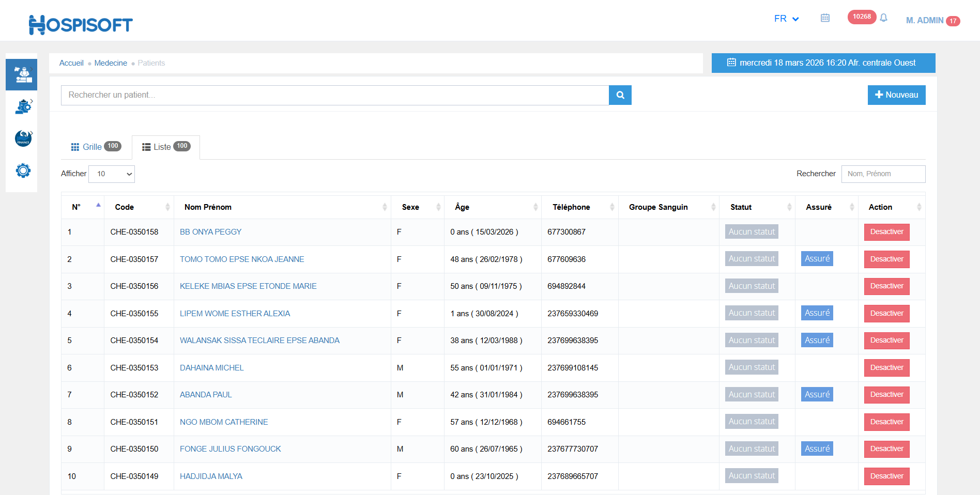
Task: Deactivate patient BB ONYA PEGGY
Action: point(886,232)
